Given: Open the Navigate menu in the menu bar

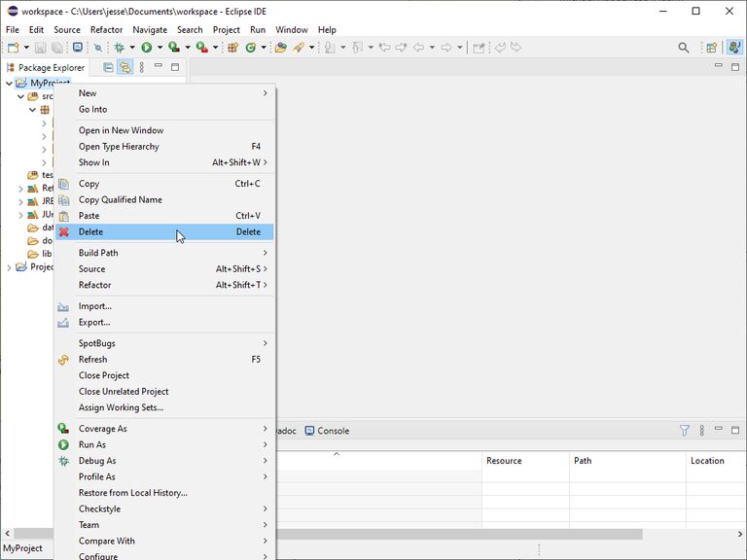Looking at the screenshot, I should 150,30.
